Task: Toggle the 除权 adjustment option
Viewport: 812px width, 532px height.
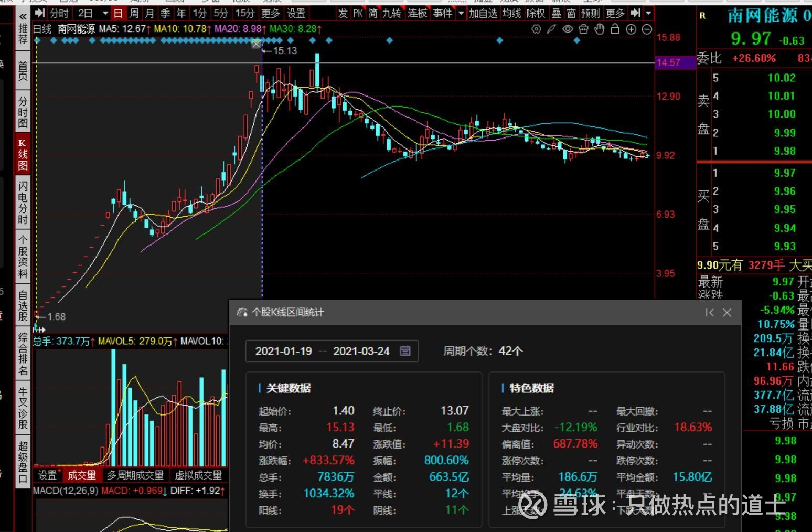Action: point(536,13)
